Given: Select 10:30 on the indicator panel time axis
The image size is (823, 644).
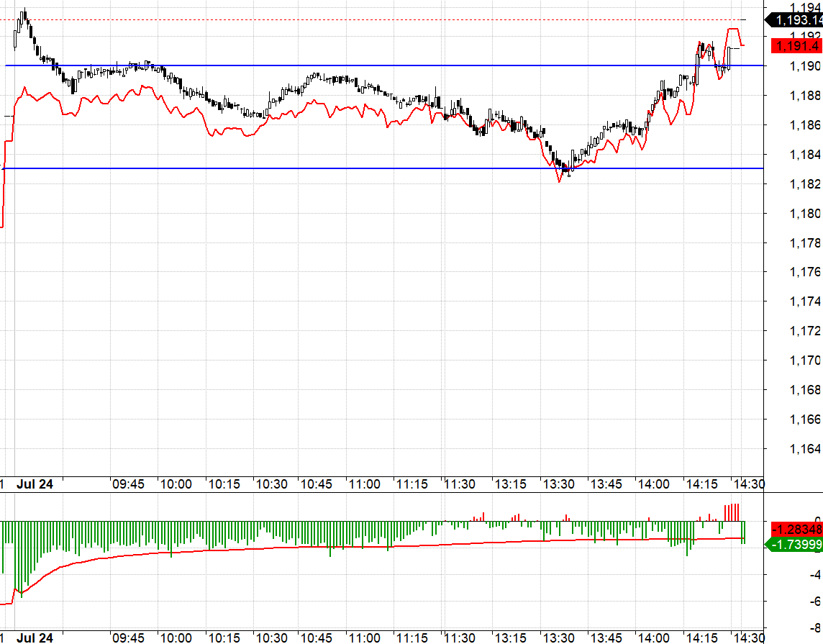Looking at the screenshot, I should (x=271, y=638).
